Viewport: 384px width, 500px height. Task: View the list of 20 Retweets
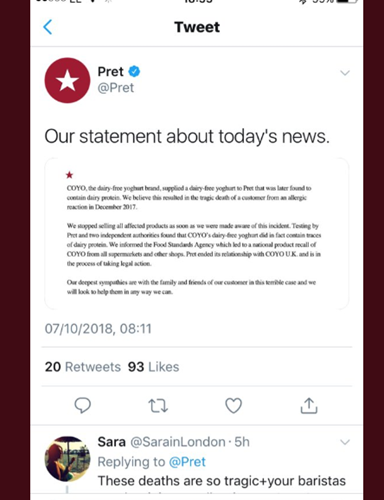point(83,367)
